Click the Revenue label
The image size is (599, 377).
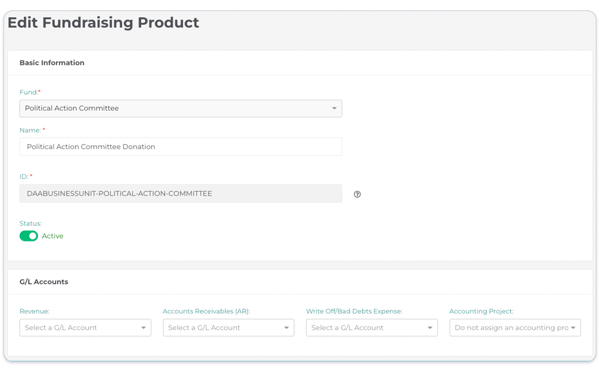tap(34, 311)
